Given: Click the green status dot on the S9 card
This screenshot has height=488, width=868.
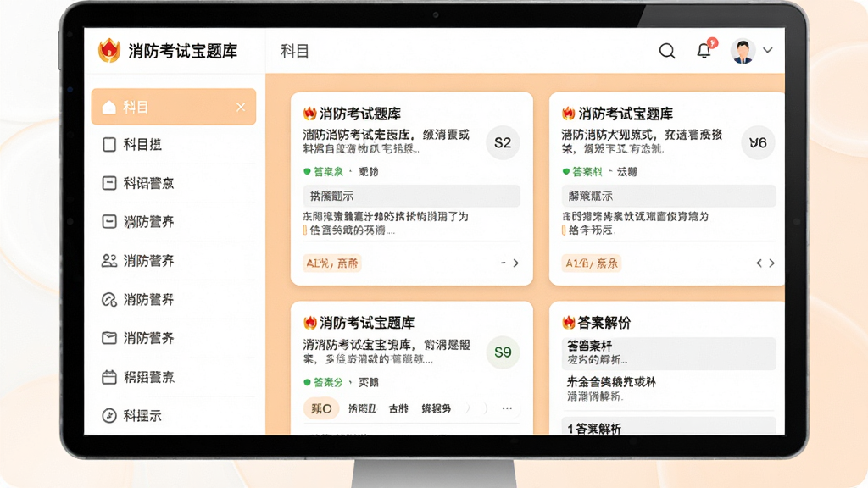Looking at the screenshot, I should click(x=307, y=382).
